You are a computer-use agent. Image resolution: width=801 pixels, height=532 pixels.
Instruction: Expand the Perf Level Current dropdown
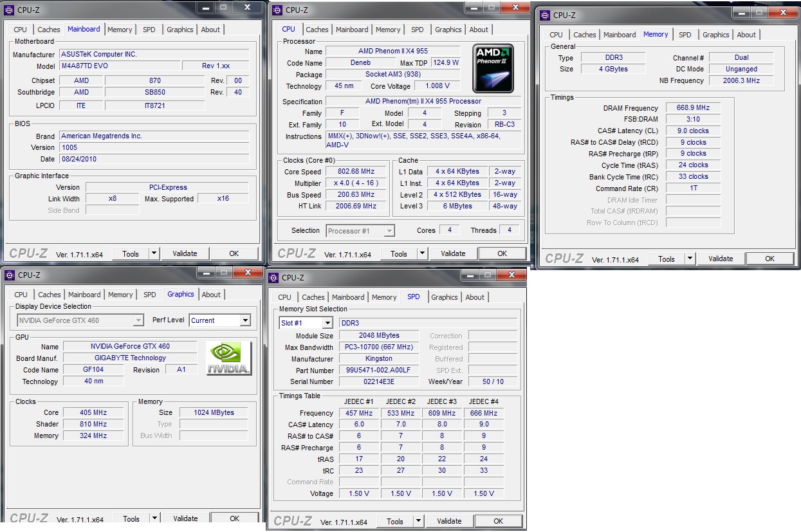coord(244,320)
